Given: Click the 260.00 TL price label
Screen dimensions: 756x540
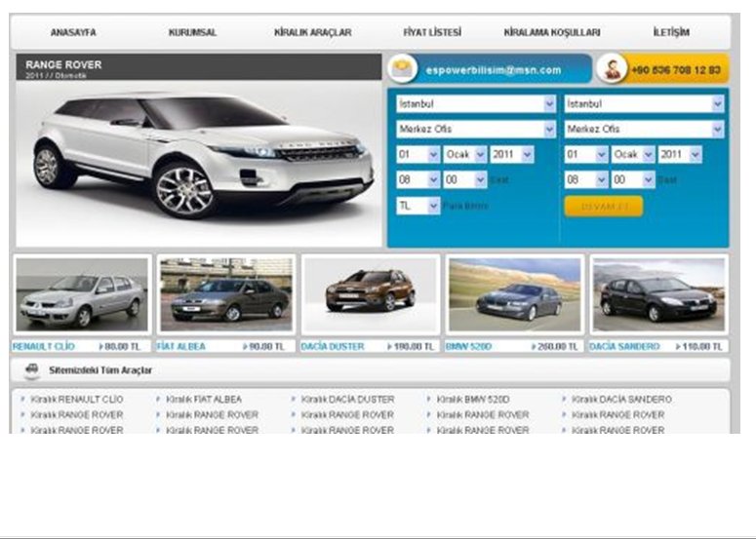Looking at the screenshot, I should (x=554, y=346).
